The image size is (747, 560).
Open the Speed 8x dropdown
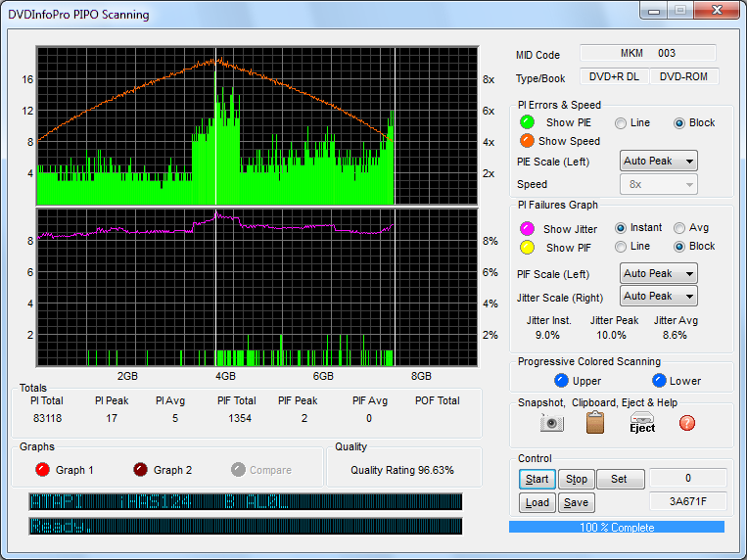(658, 184)
